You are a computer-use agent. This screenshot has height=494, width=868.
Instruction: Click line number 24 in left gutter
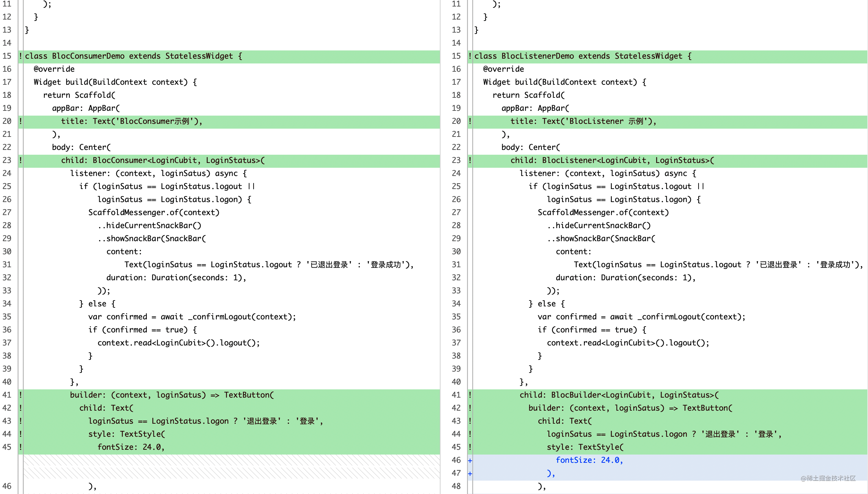tap(7, 173)
